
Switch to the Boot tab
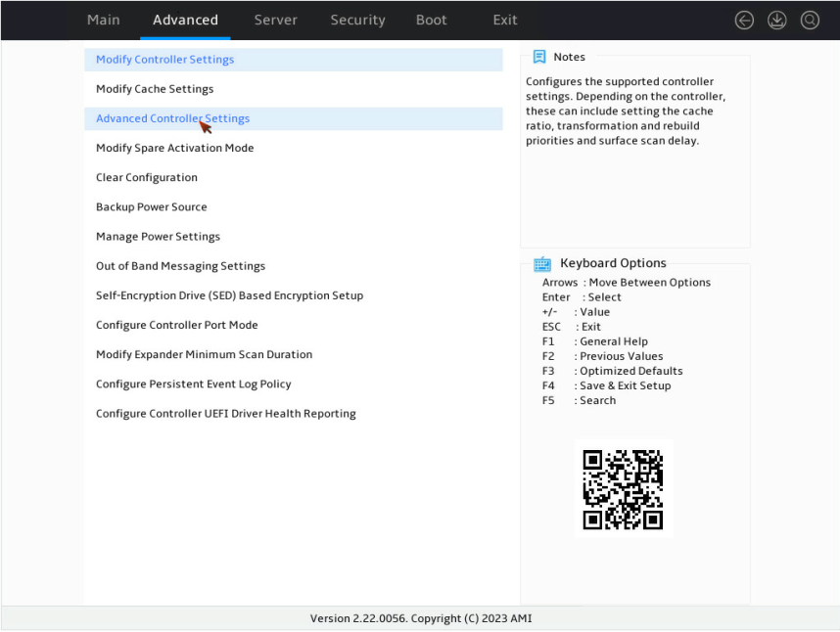(x=431, y=20)
